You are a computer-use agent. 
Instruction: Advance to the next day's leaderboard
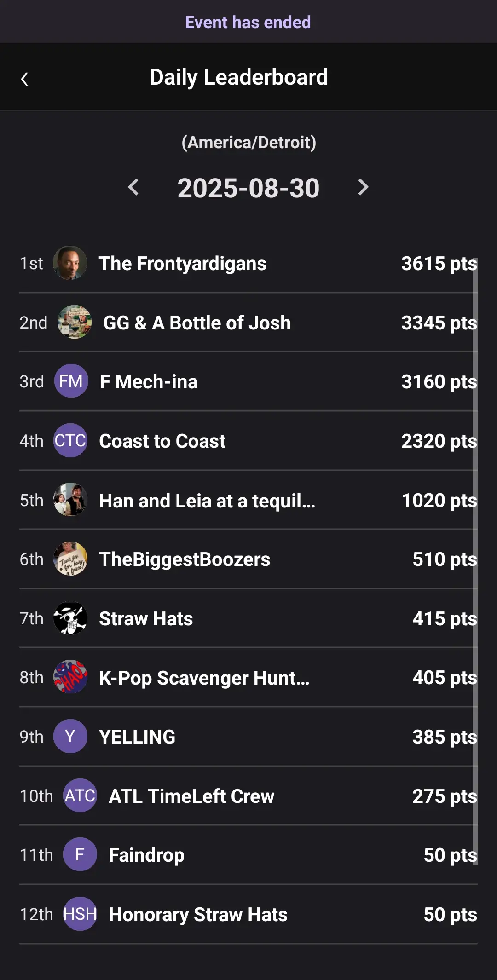coord(363,187)
